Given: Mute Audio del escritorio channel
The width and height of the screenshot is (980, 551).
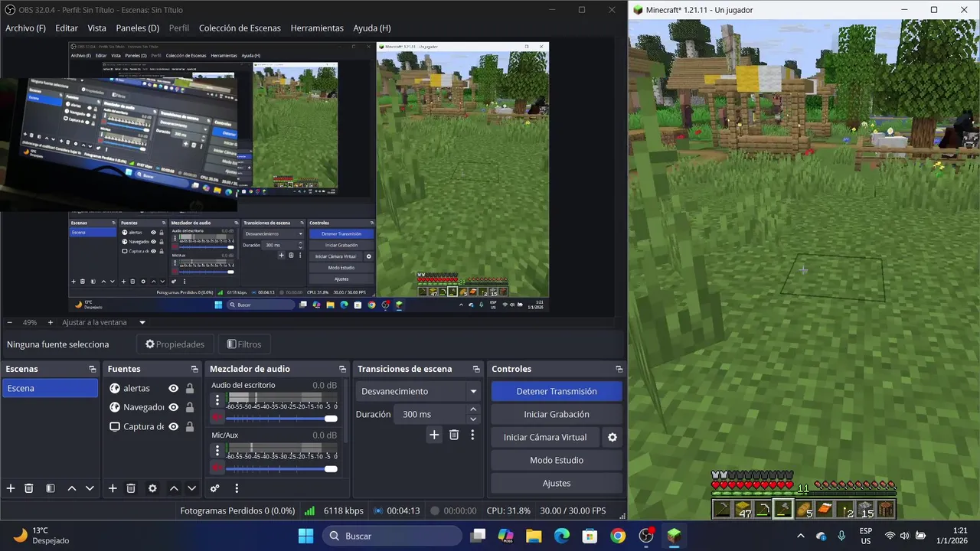Looking at the screenshot, I should click(x=217, y=417).
